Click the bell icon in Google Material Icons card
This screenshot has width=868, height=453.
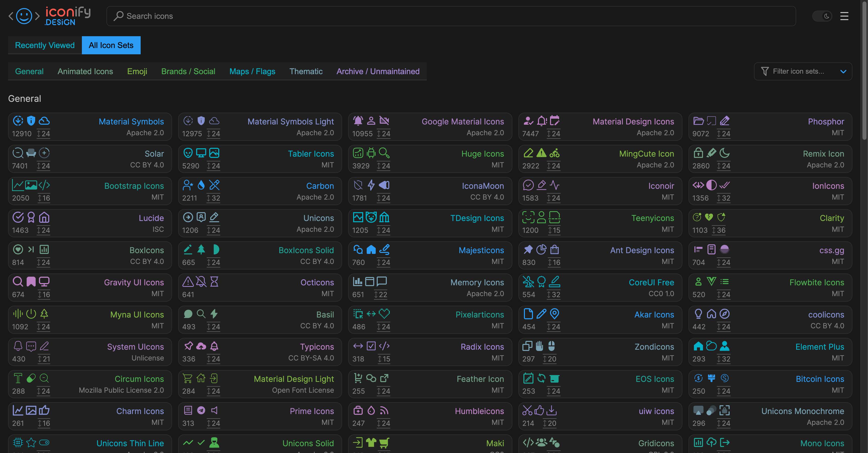click(358, 120)
